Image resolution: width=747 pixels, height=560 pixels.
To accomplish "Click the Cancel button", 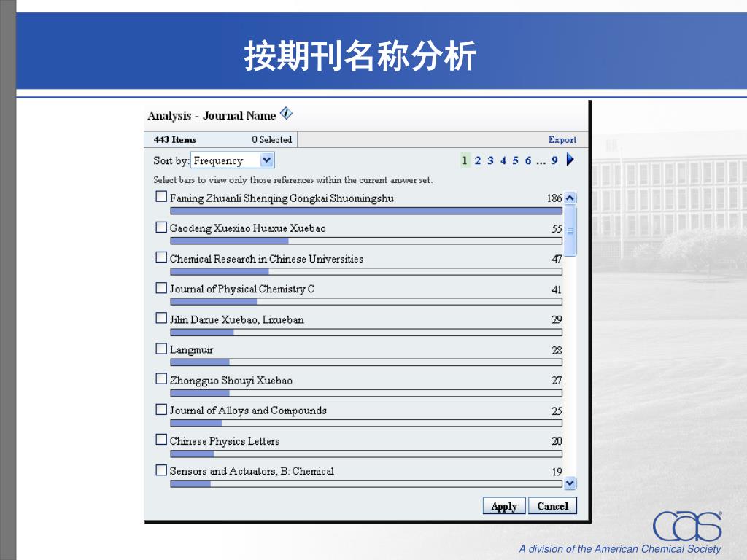I will [553, 506].
